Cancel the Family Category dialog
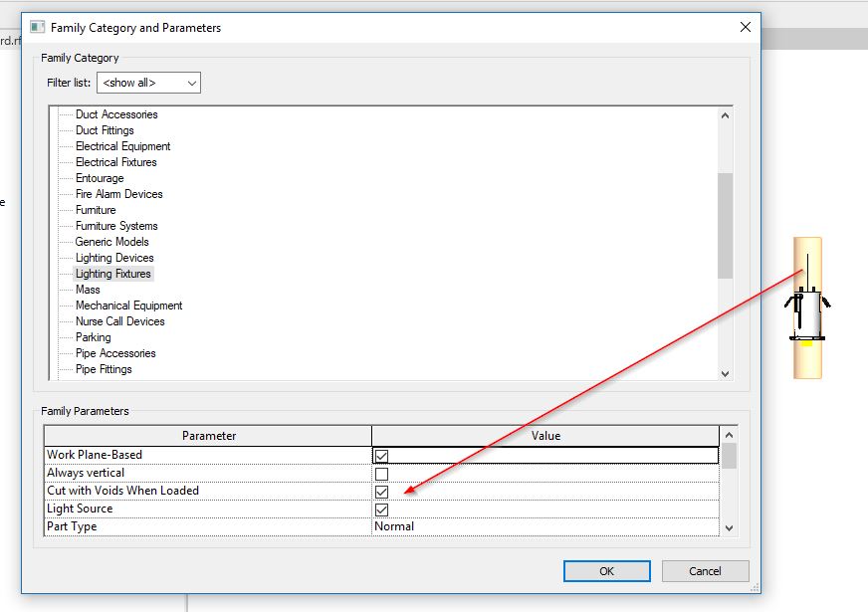868x612 pixels. [x=705, y=571]
